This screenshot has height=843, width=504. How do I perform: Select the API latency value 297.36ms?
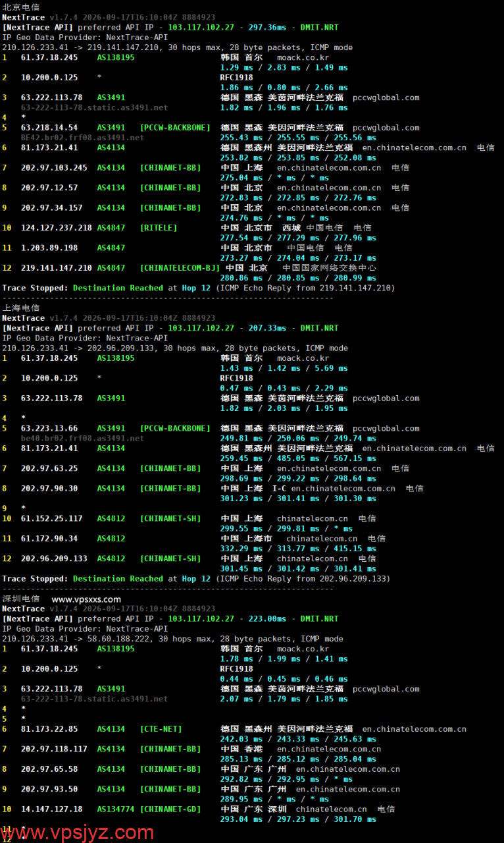point(267,27)
